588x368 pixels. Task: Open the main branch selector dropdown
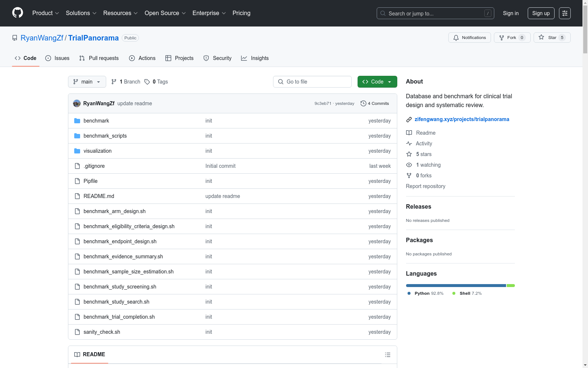[87, 82]
